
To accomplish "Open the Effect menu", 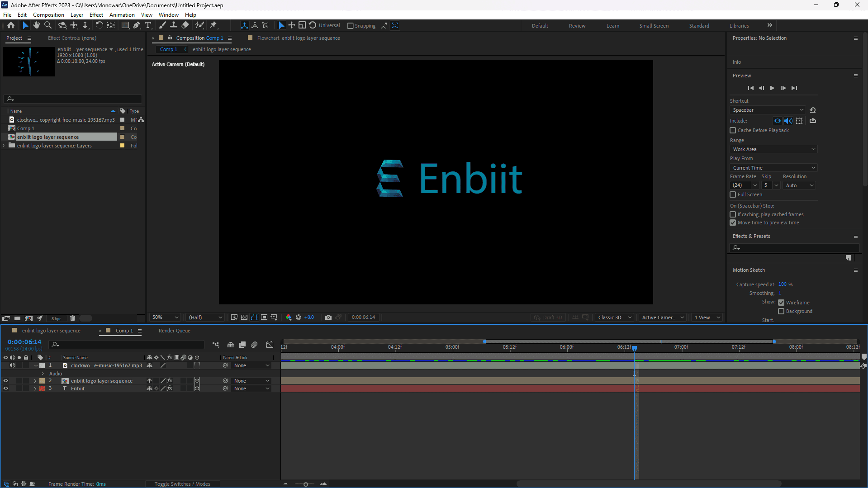I will point(96,15).
